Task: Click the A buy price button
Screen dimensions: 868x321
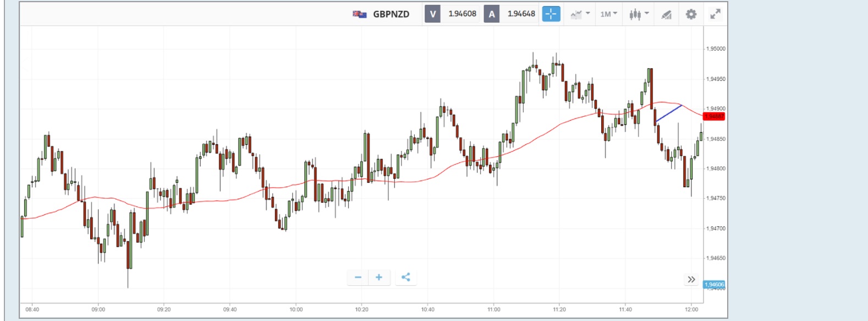Action: pyautogui.click(x=492, y=14)
